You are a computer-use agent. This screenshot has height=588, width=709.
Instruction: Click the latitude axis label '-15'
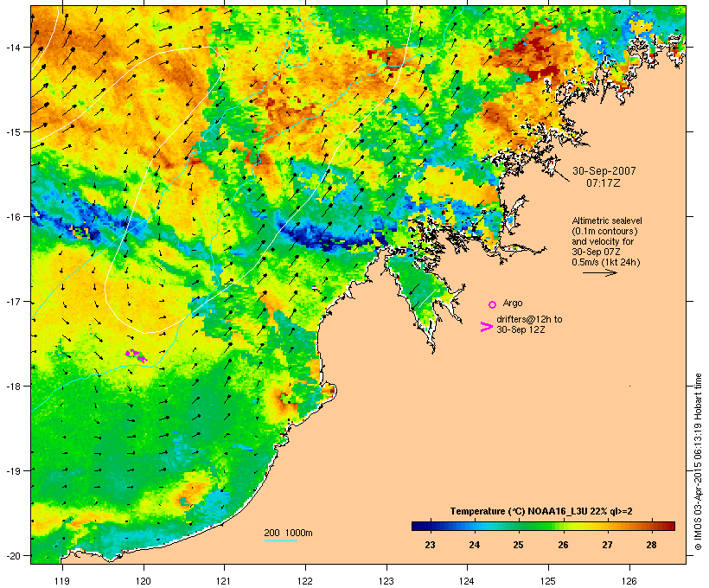coord(12,132)
